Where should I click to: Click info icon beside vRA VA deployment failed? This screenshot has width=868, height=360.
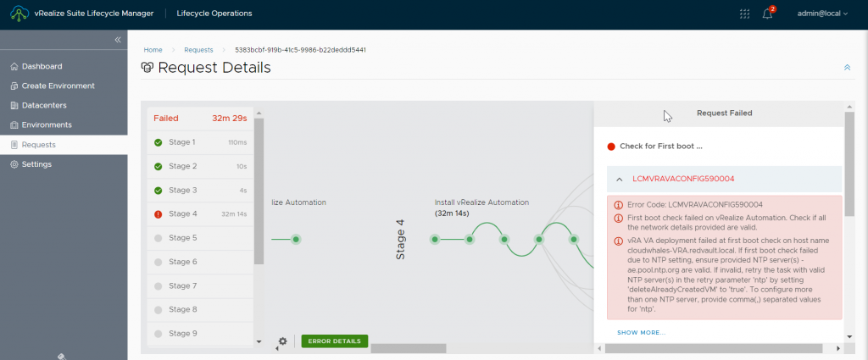click(618, 241)
